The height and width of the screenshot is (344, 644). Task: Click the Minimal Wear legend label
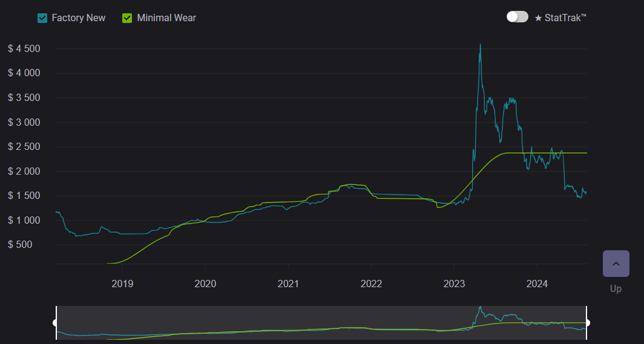point(166,18)
